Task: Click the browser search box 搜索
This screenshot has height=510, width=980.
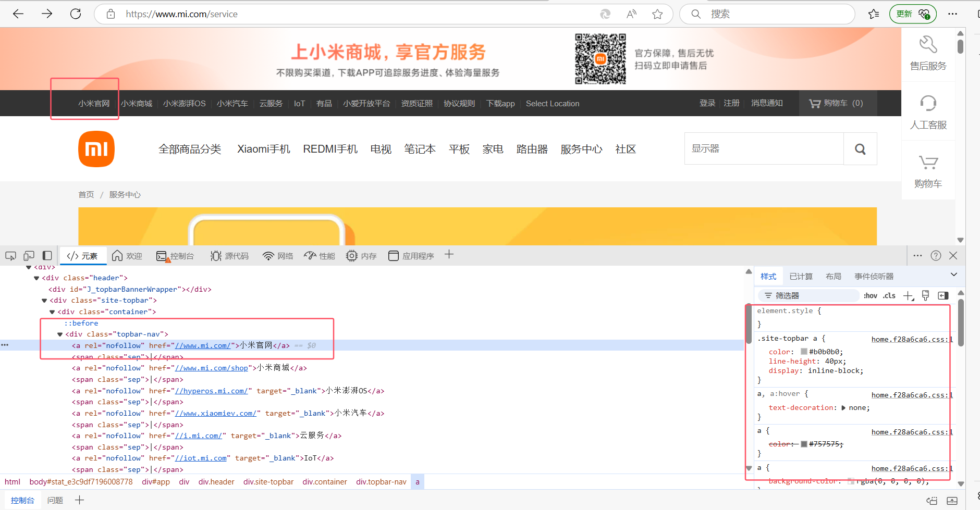Action: pyautogui.click(x=767, y=14)
